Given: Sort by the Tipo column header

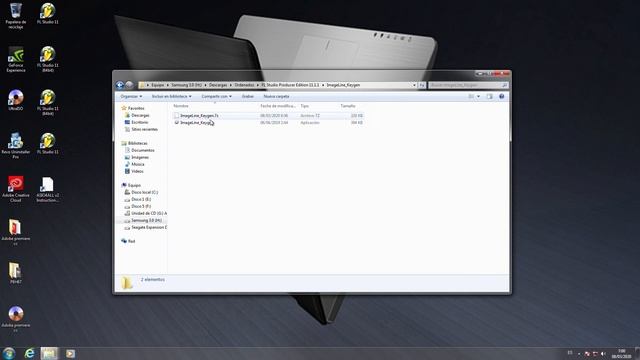Looking at the screenshot, I should coord(304,106).
